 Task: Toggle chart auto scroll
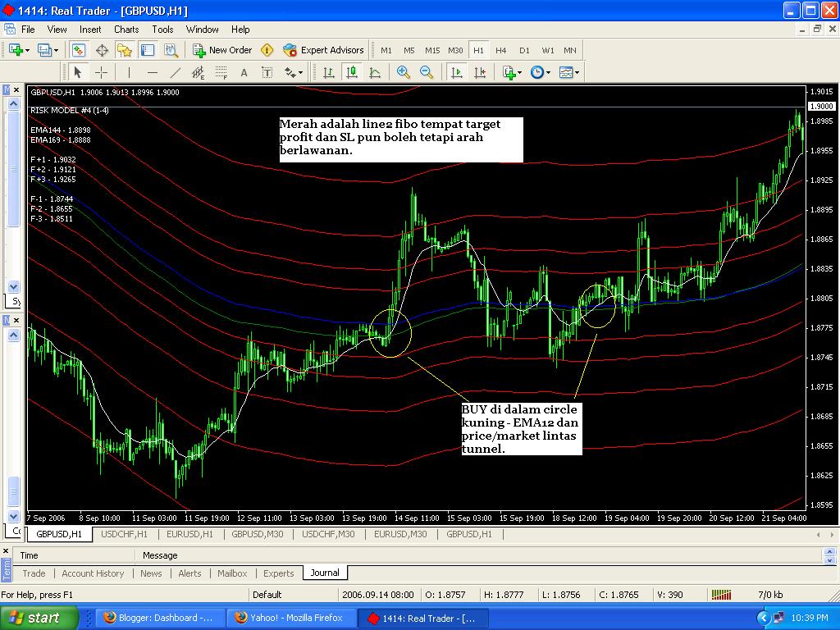[457, 72]
